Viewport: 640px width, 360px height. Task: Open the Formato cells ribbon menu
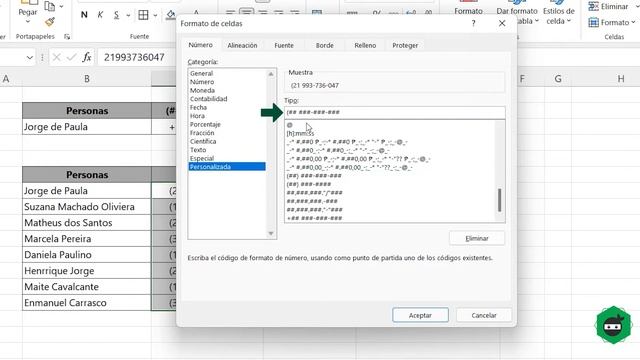pos(611,22)
